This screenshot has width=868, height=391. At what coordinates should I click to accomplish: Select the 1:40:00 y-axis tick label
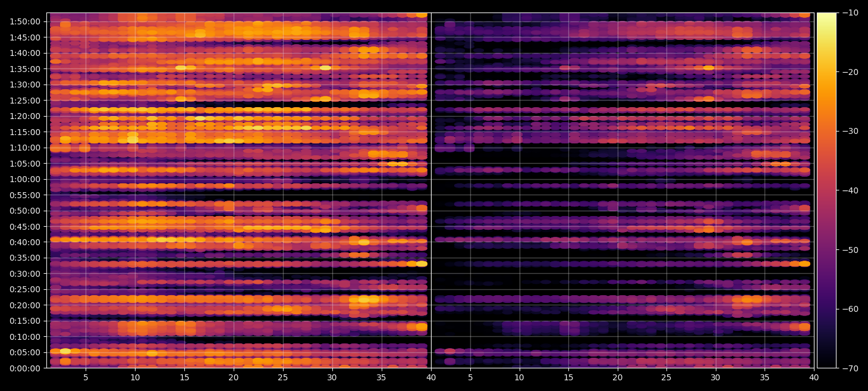pos(25,52)
